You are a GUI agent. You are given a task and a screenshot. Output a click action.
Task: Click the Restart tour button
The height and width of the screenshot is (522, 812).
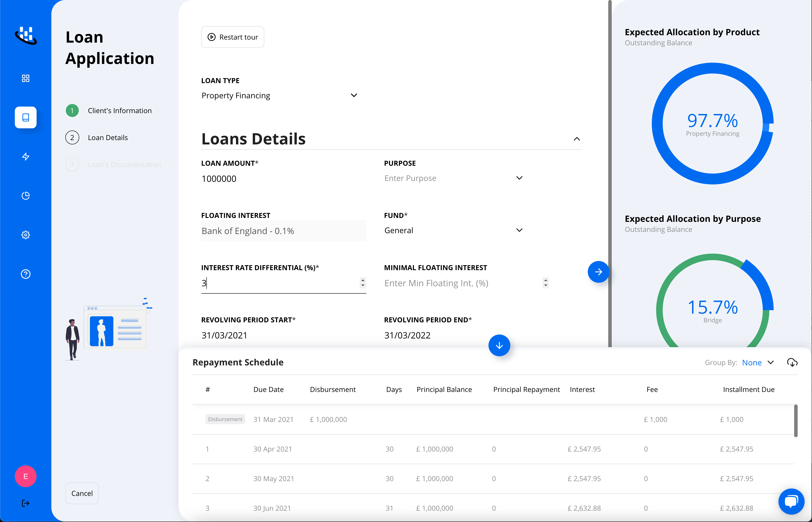(x=232, y=37)
